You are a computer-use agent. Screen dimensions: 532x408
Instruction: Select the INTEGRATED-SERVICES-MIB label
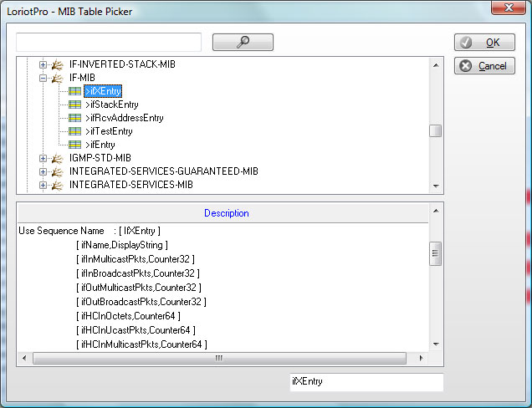(131, 185)
